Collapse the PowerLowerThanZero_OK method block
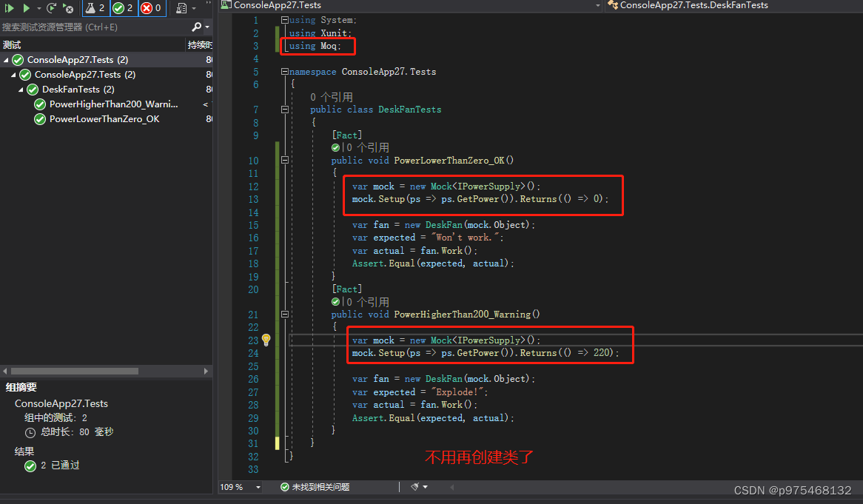 point(284,160)
